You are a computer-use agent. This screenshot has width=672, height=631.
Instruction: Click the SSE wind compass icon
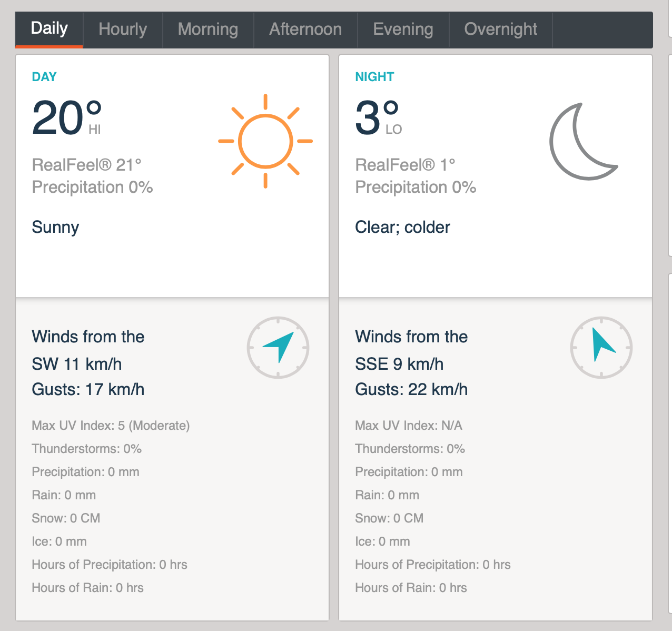click(x=601, y=348)
